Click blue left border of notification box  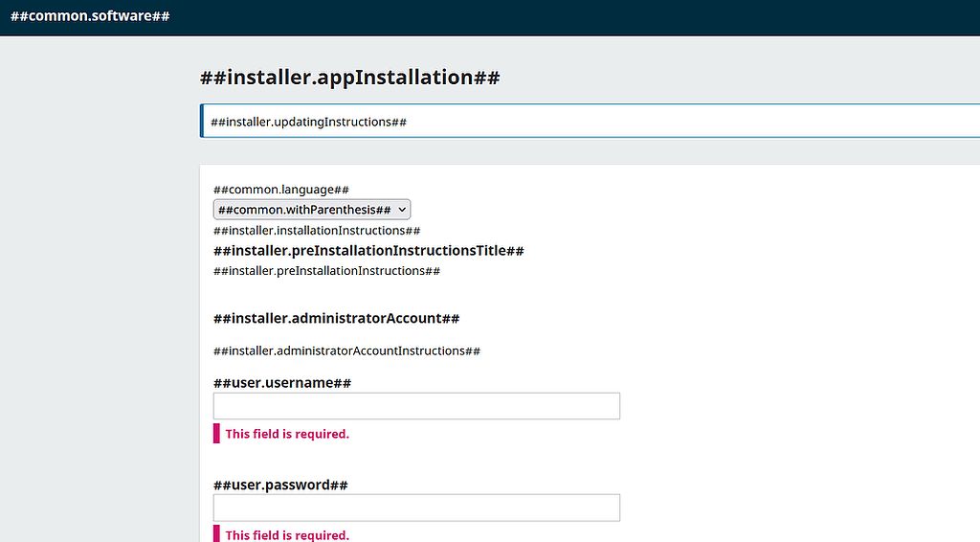[x=202, y=121]
